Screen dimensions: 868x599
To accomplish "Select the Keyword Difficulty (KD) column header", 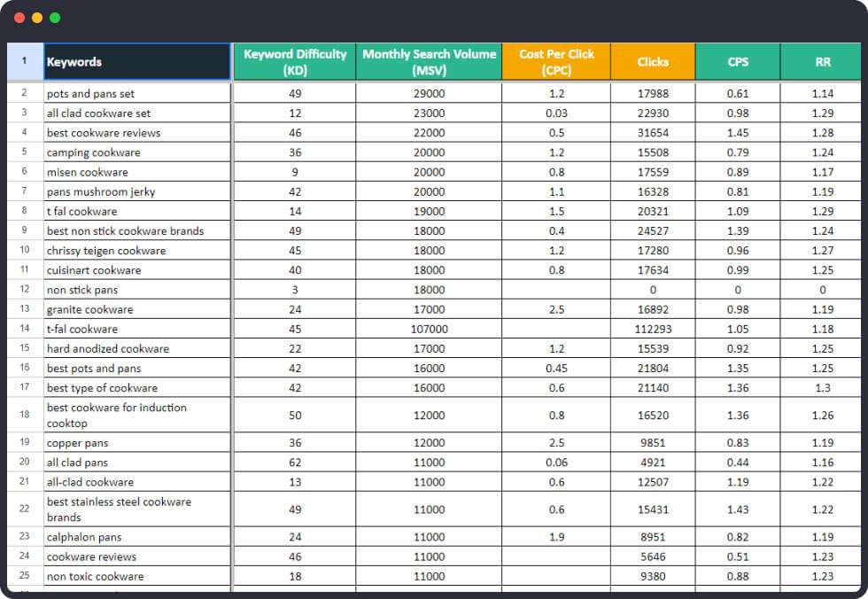I will click(x=294, y=61).
